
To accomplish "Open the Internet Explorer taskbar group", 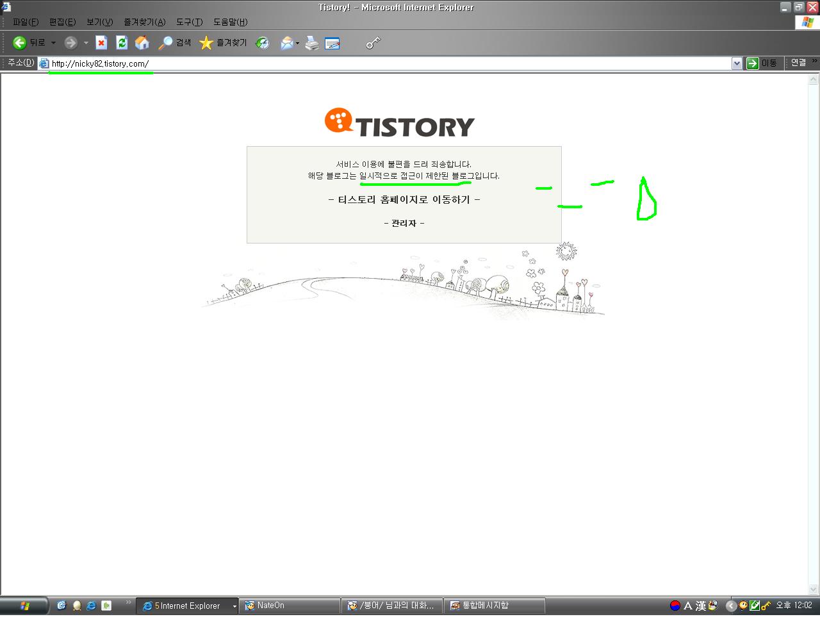I will tap(187, 606).
